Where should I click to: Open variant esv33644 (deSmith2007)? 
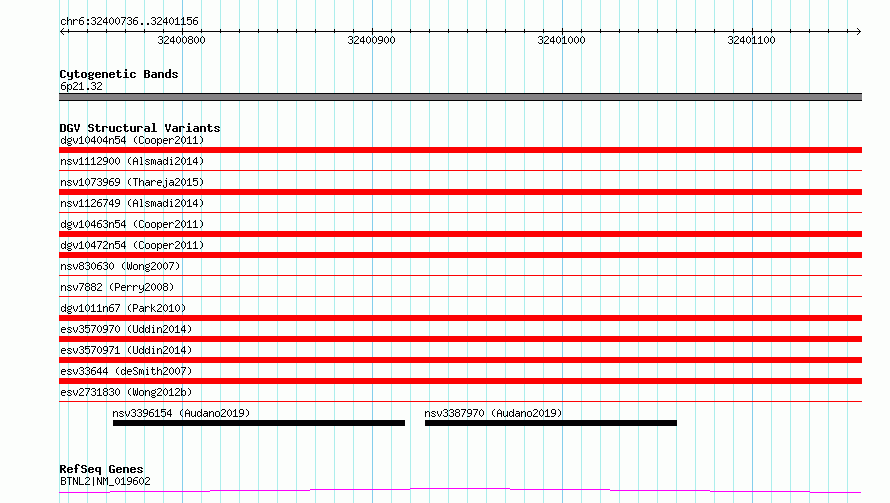(126, 371)
